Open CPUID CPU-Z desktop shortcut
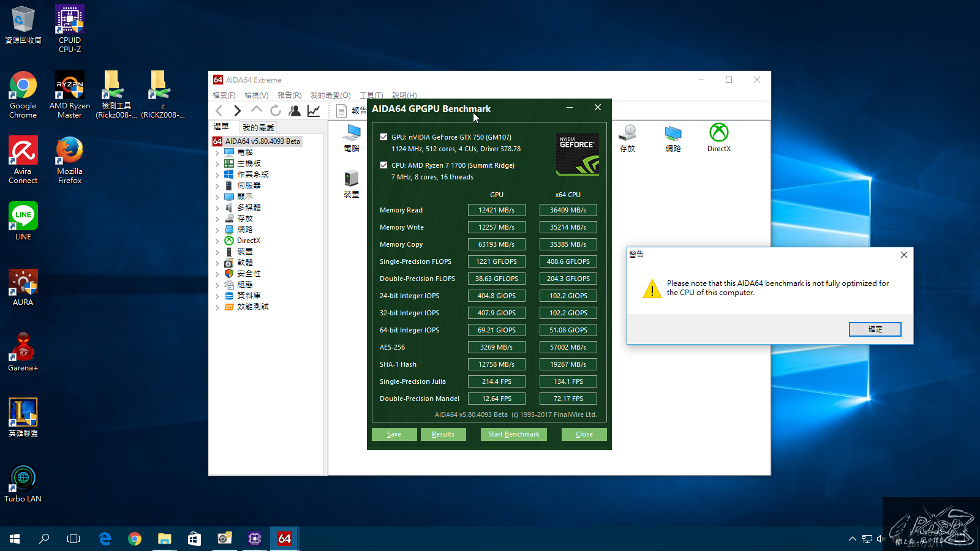Viewport: 980px width, 551px height. (x=70, y=29)
